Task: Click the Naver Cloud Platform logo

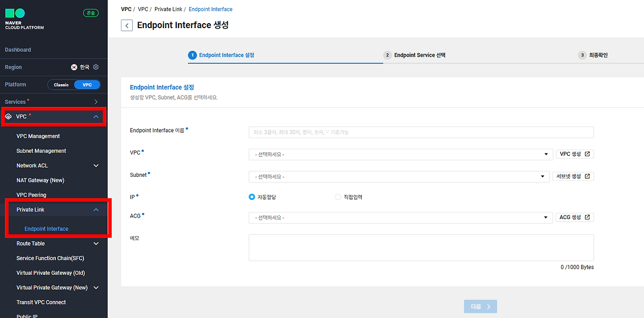Action: pyautogui.click(x=24, y=19)
